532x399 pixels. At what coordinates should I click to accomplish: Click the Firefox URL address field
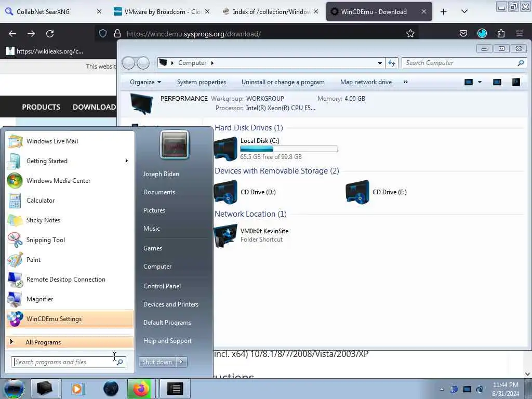258,34
